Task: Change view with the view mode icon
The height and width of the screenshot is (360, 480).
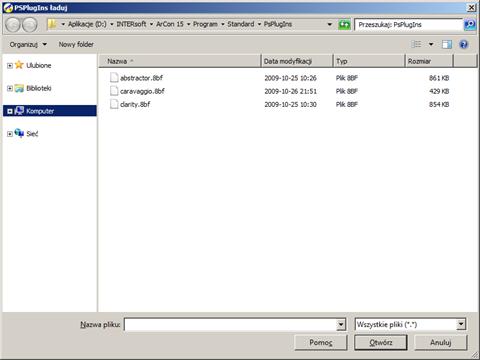Action: pos(416,44)
